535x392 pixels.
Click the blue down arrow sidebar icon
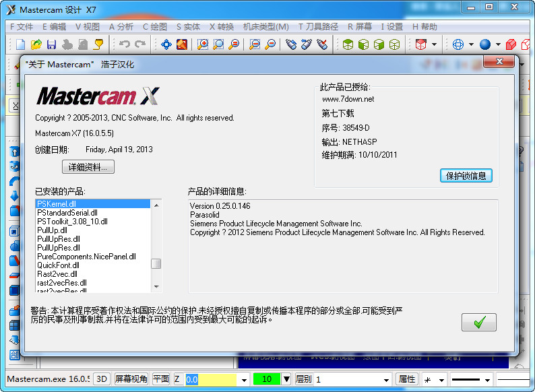pyautogui.click(x=15, y=196)
